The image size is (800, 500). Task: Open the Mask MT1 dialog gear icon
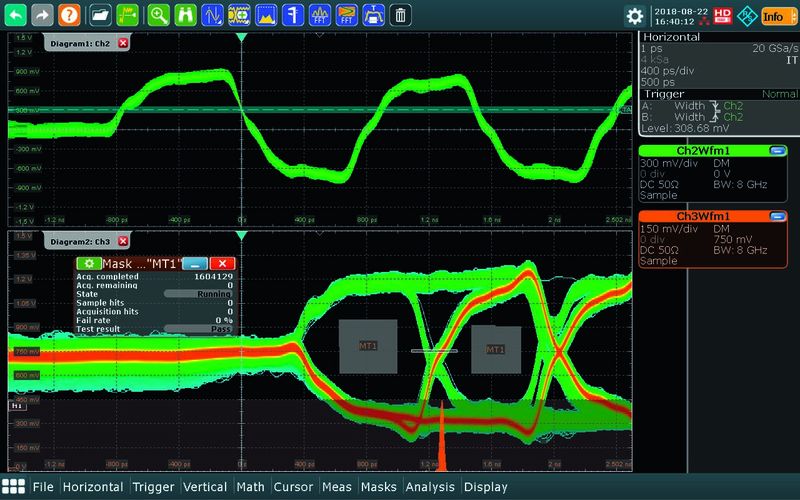click(x=89, y=263)
